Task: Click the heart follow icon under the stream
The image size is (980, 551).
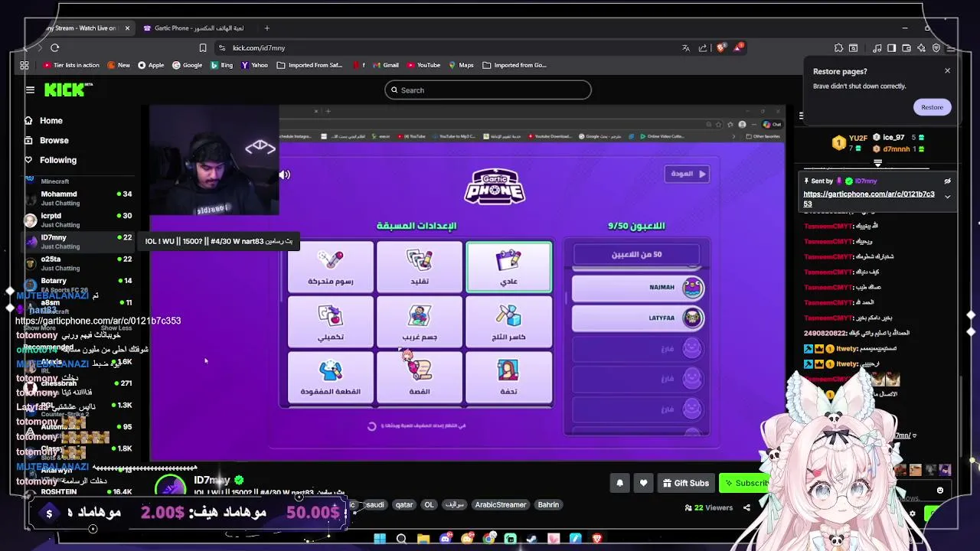Action: [x=643, y=483]
